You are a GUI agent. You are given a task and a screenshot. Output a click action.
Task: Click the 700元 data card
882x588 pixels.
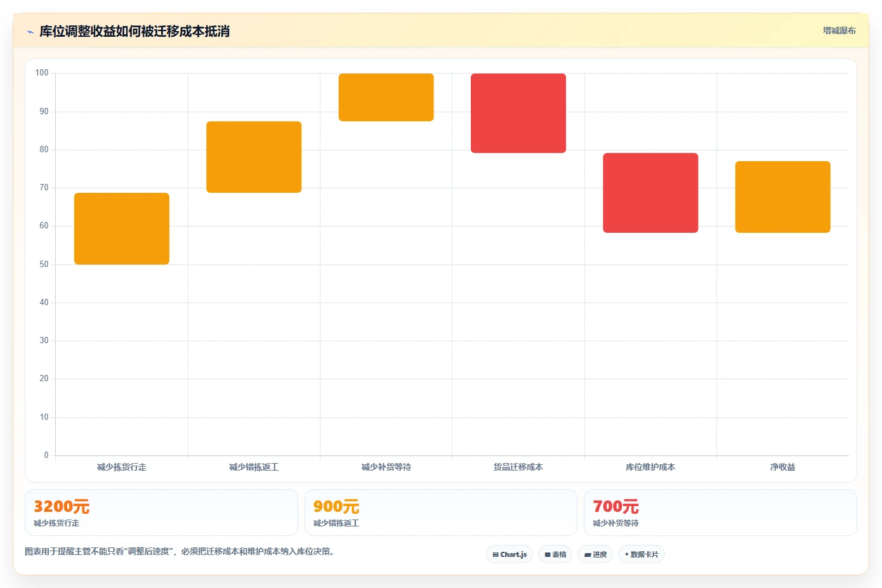pyautogui.click(x=720, y=513)
